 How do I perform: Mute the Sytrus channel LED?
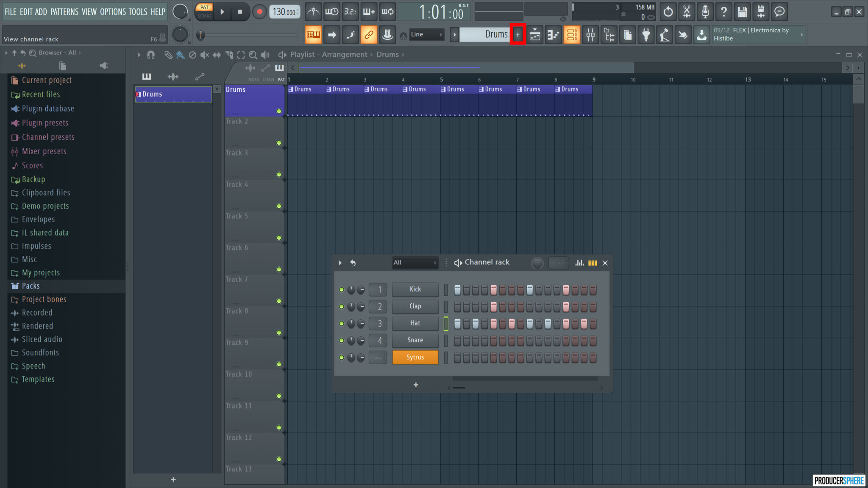(x=342, y=358)
